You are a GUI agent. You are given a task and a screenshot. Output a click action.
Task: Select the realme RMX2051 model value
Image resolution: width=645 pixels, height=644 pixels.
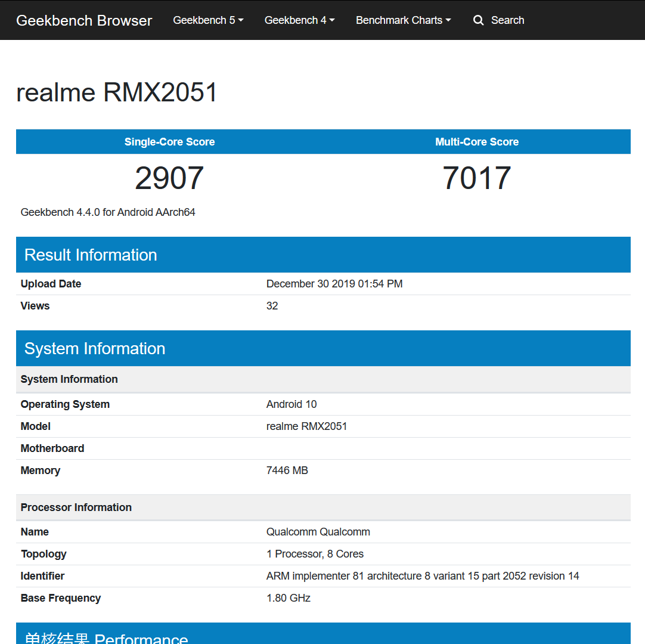(306, 426)
